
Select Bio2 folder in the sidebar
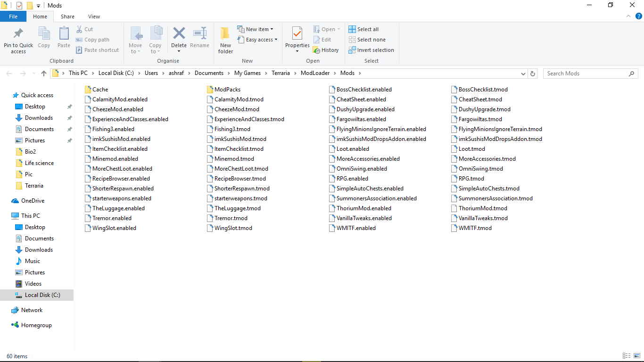point(30,152)
